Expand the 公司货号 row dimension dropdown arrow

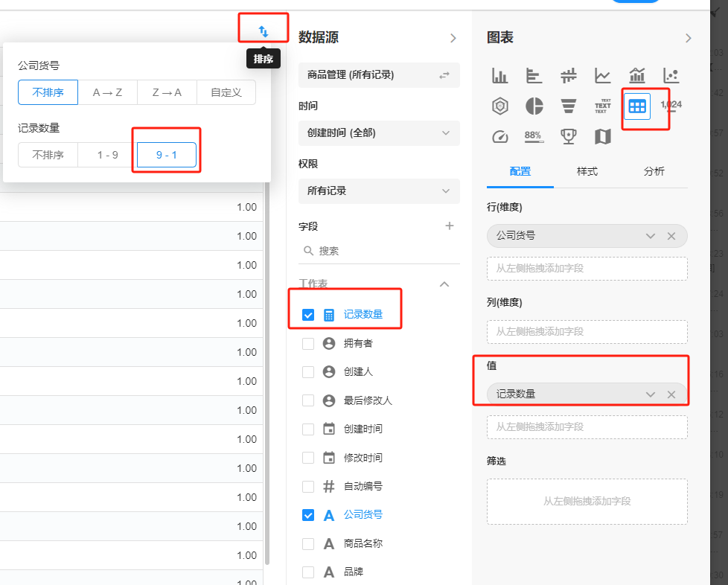pyautogui.click(x=651, y=237)
